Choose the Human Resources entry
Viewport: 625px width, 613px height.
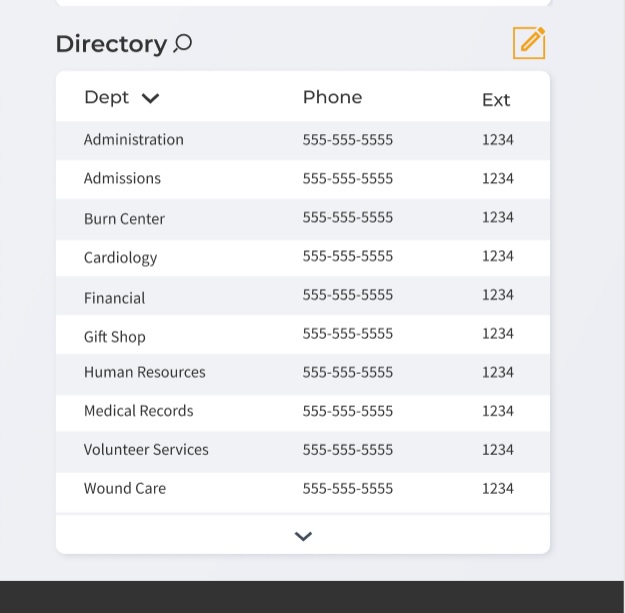click(x=144, y=372)
